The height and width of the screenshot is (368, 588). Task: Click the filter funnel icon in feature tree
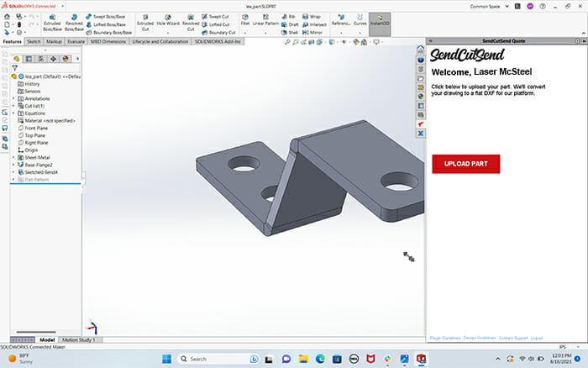14,67
